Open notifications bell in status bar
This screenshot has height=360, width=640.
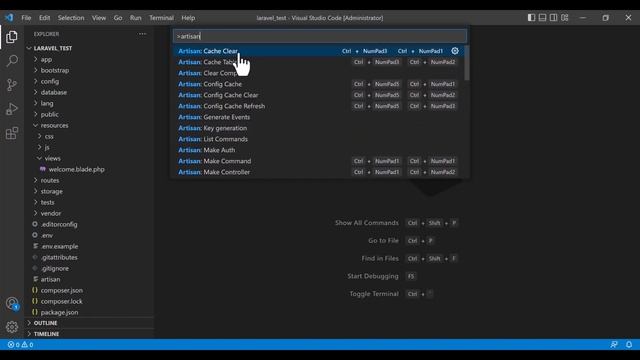point(629,345)
